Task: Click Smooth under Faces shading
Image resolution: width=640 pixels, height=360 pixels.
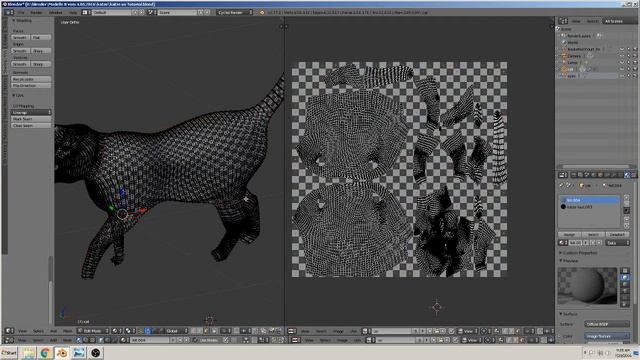Action: tap(20, 38)
